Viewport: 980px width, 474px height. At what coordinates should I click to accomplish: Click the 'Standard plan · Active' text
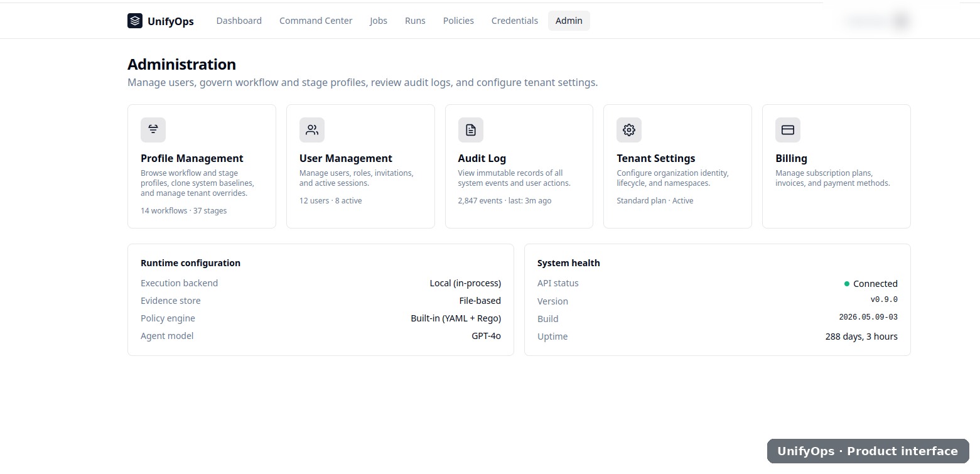coord(655,201)
